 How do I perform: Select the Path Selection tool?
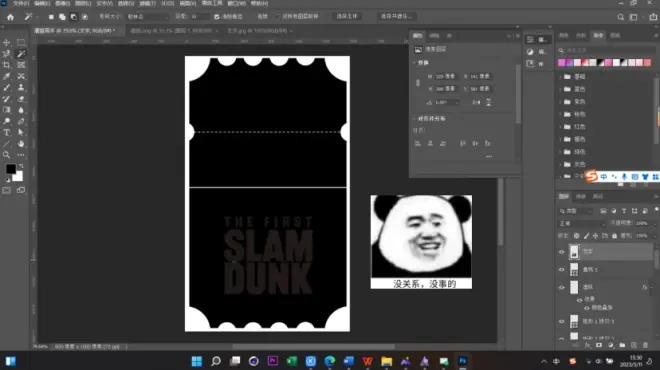point(21,133)
